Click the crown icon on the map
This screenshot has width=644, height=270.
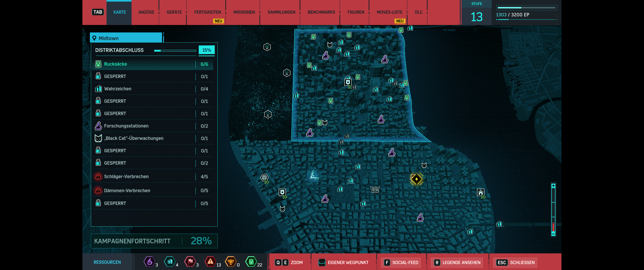pyautogui.click(x=375, y=189)
